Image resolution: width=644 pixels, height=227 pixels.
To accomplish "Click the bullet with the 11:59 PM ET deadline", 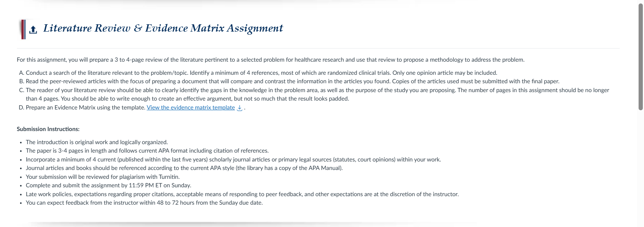I will point(108,185).
